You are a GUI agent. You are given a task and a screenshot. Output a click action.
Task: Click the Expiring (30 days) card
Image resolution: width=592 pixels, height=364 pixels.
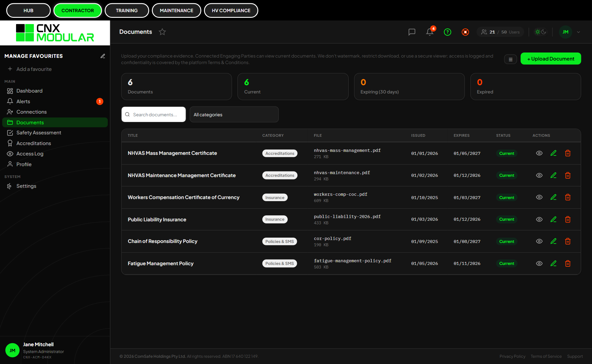(409, 87)
